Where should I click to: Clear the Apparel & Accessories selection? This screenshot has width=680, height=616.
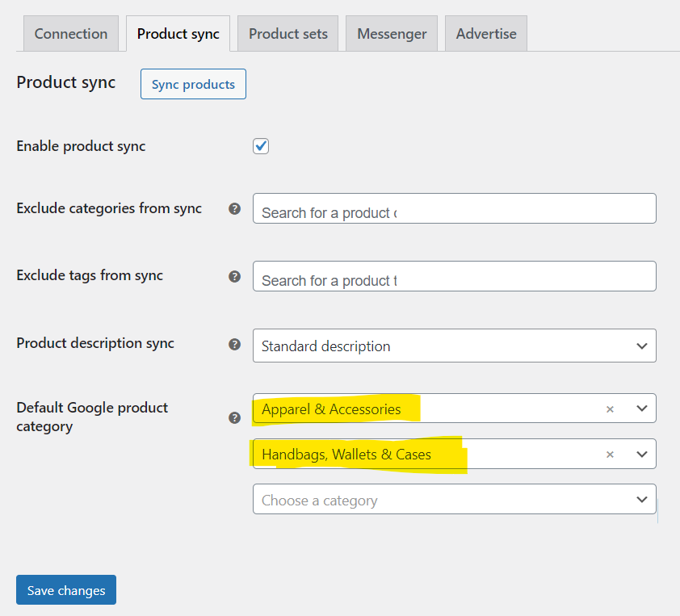610,409
